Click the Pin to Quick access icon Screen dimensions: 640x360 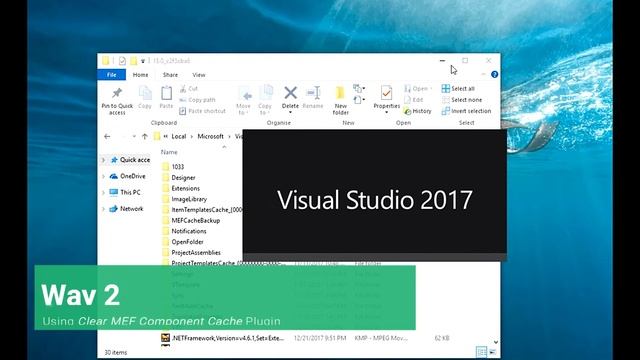pos(117,93)
